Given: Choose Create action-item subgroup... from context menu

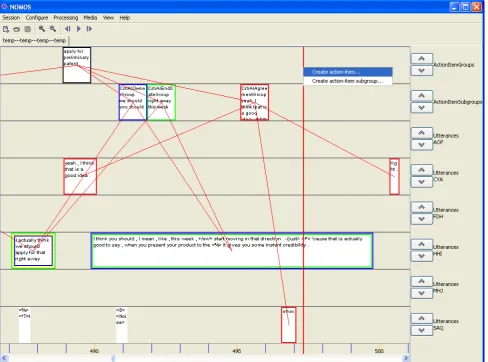Looking at the screenshot, I should (x=348, y=81).
